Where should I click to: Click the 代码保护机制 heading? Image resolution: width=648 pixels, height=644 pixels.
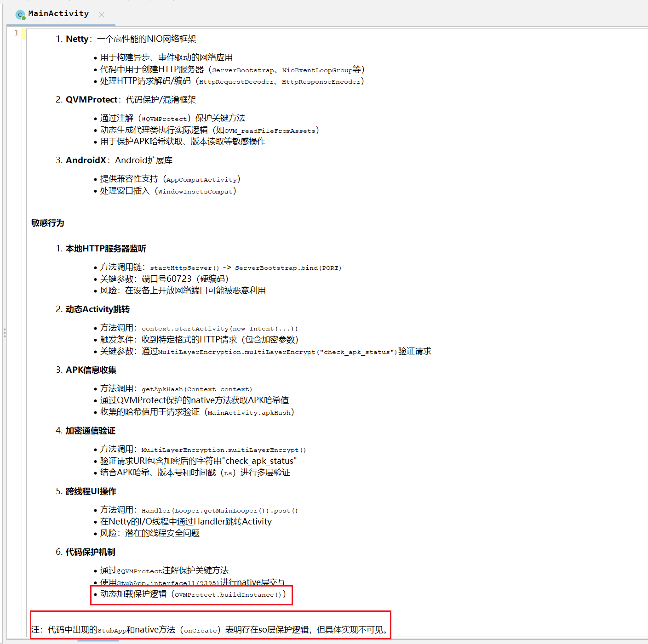91,552
